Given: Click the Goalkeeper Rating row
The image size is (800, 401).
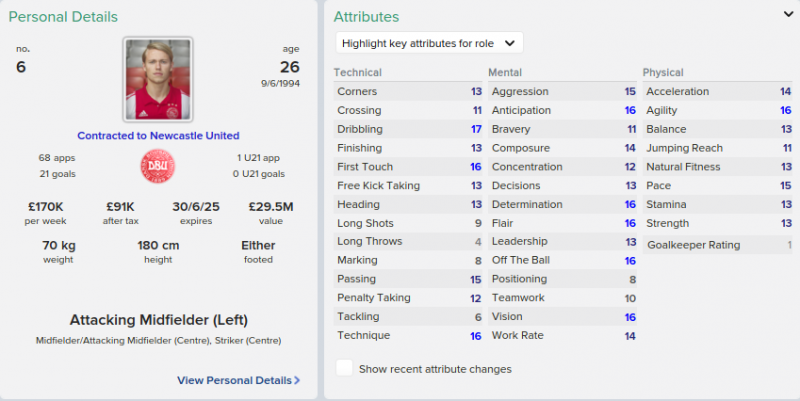Looking at the screenshot, I should [x=717, y=245].
